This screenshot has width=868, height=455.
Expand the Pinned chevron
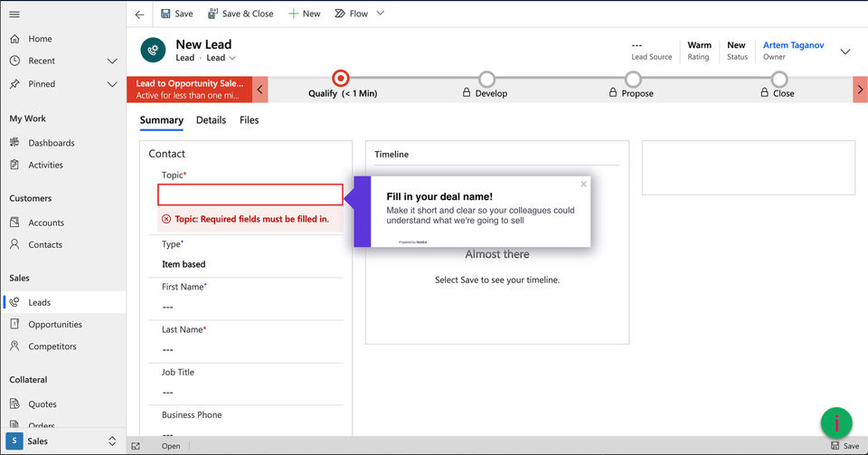tap(112, 84)
